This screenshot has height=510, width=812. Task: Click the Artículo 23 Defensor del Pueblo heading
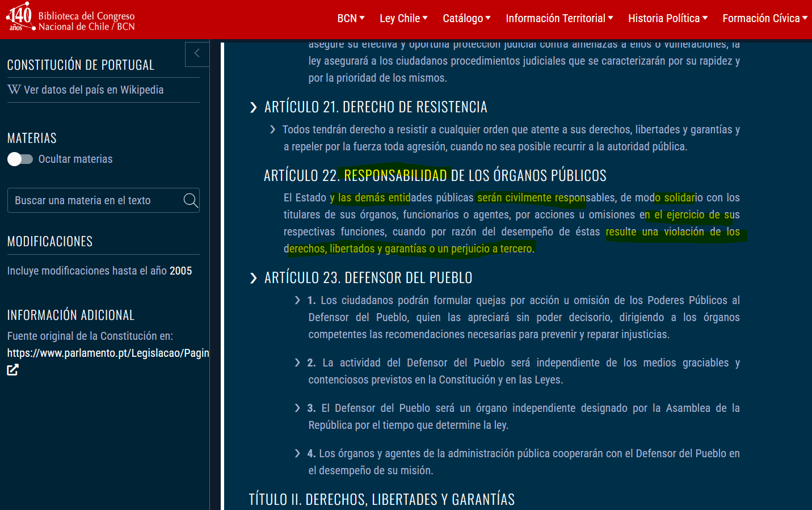pyautogui.click(x=368, y=278)
